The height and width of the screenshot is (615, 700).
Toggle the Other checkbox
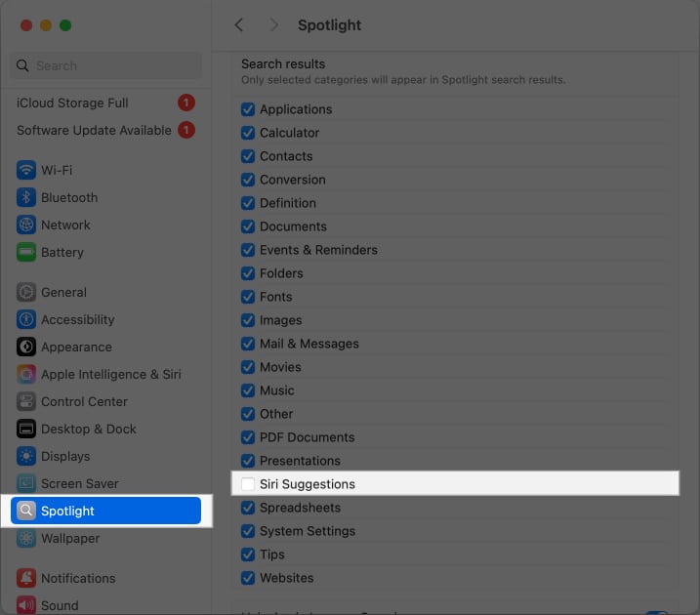click(248, 414)
